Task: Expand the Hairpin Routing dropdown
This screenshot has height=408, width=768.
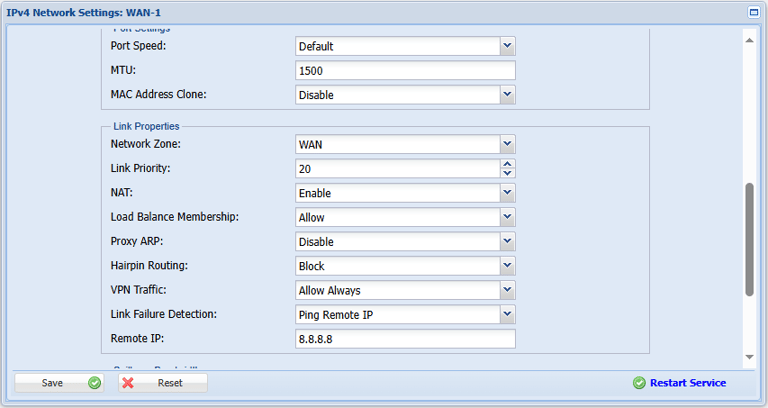Action: [x=507, y=266]
